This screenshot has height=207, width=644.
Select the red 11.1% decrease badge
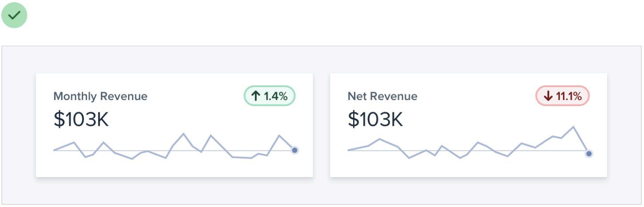(562, 96)
